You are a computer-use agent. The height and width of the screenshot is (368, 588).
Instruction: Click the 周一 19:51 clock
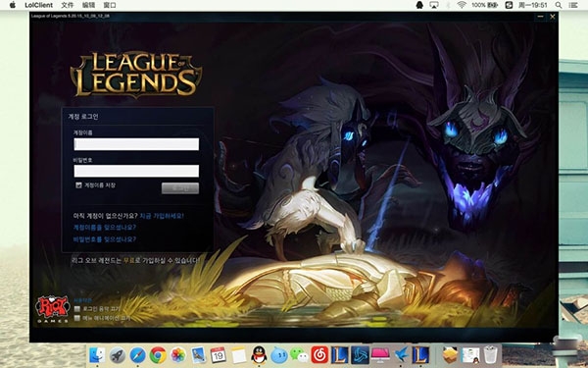[533, 5]
